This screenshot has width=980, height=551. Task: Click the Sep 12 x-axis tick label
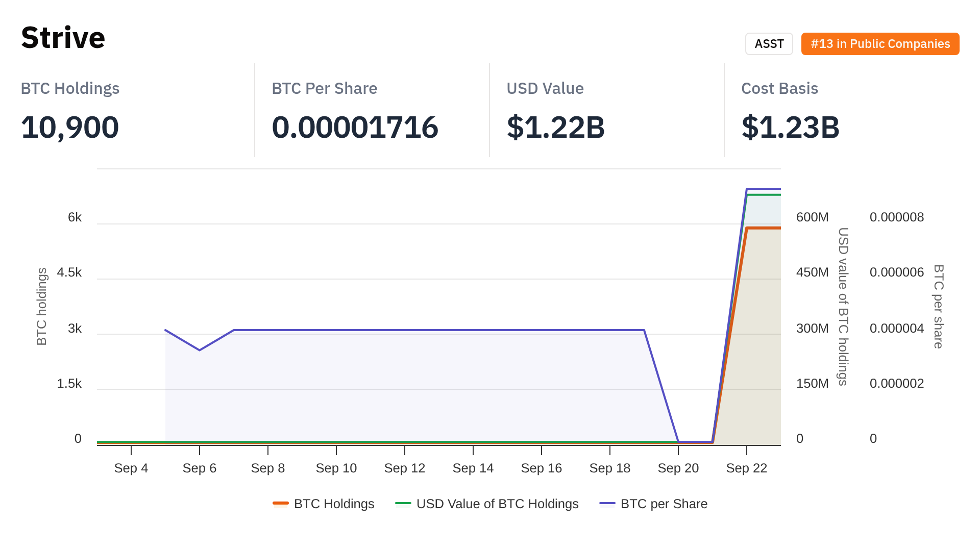[x=404, y=468]
